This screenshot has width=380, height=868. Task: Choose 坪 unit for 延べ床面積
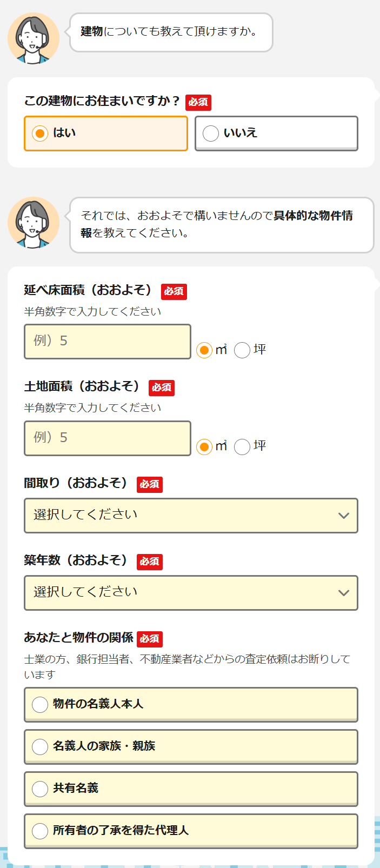point(242,350)
